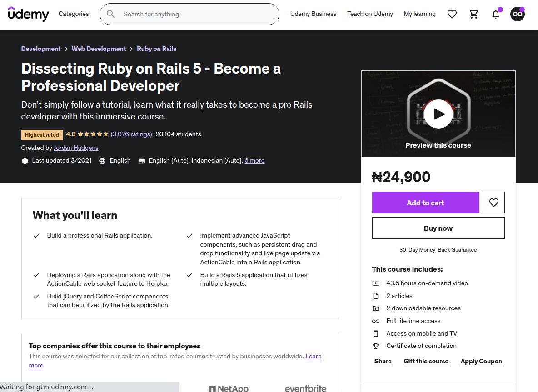Click the five-star rating display

pos(93,134)
